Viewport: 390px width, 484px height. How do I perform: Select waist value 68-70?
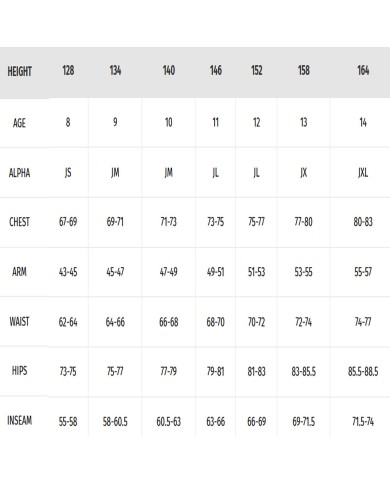(216, 322)
